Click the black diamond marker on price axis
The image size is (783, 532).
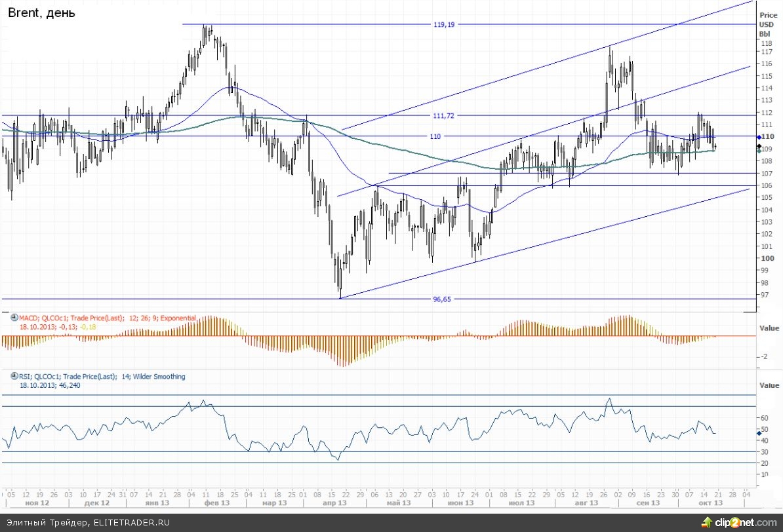[758, 145]
